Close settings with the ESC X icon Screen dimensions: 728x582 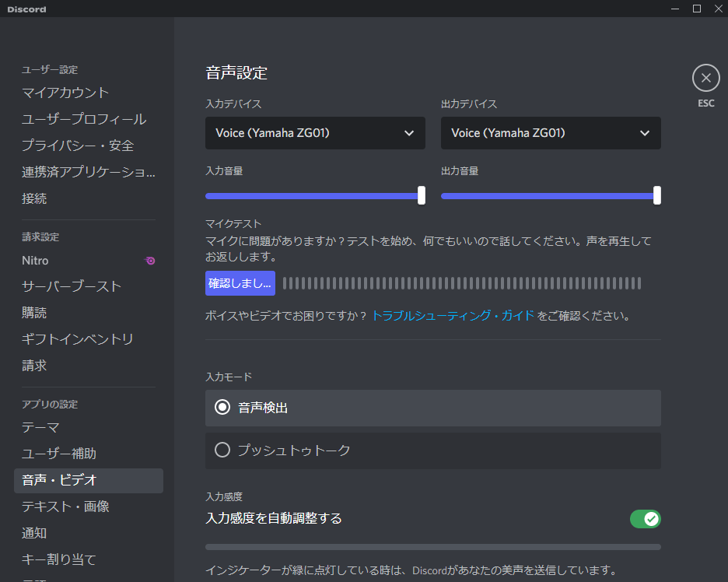click(705, 78)
